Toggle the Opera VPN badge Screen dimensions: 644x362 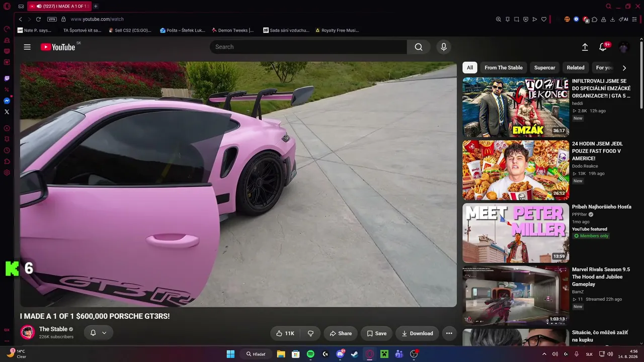(x=52, y=19)
